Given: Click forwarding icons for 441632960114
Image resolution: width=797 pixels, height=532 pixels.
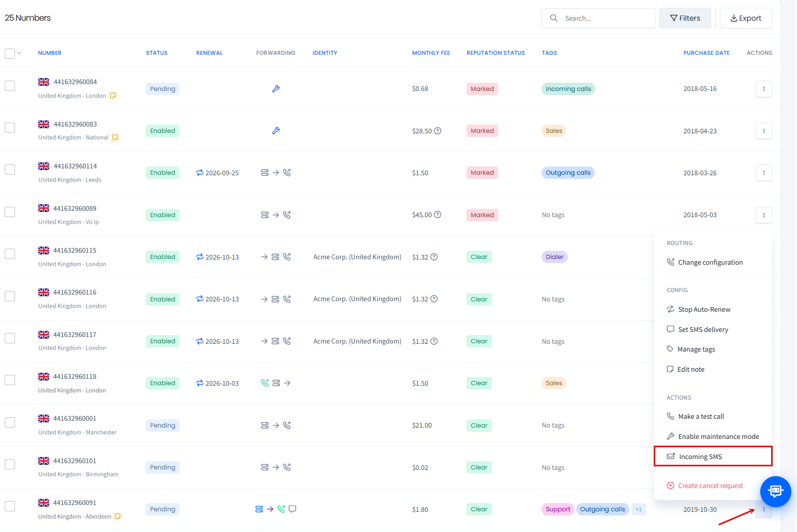Looking at the screenshot, I should click(x=276, y=173).
